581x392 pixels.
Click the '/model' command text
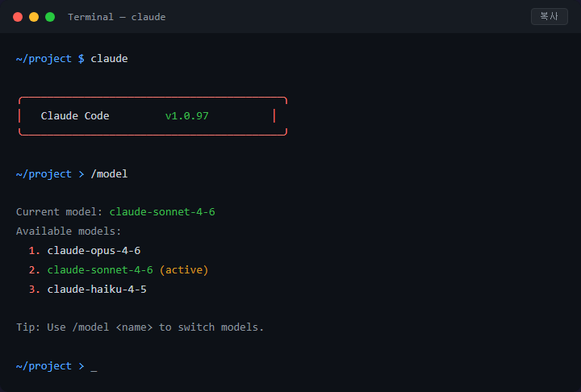click(109, 173)
